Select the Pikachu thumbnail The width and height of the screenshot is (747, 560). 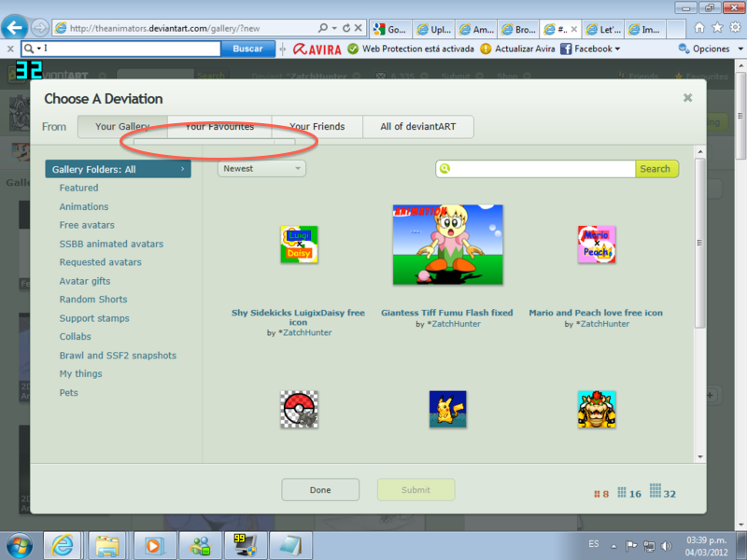coord(447,410)
